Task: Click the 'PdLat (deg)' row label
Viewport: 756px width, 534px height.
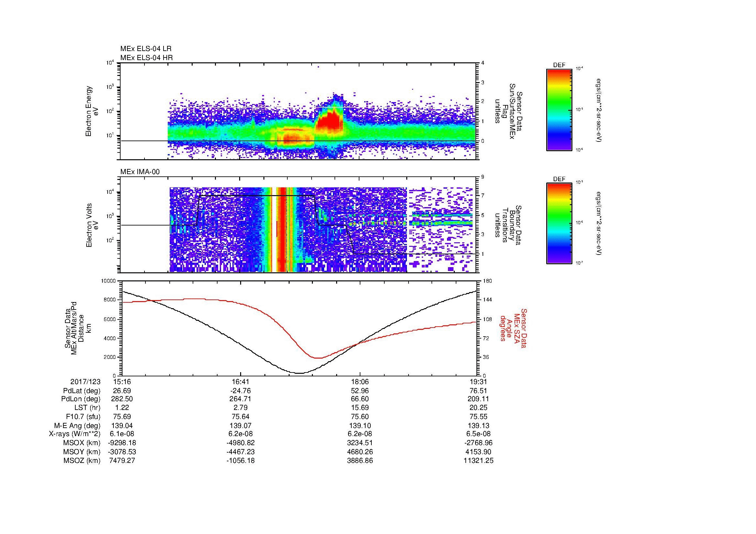Action: (82, 391)
